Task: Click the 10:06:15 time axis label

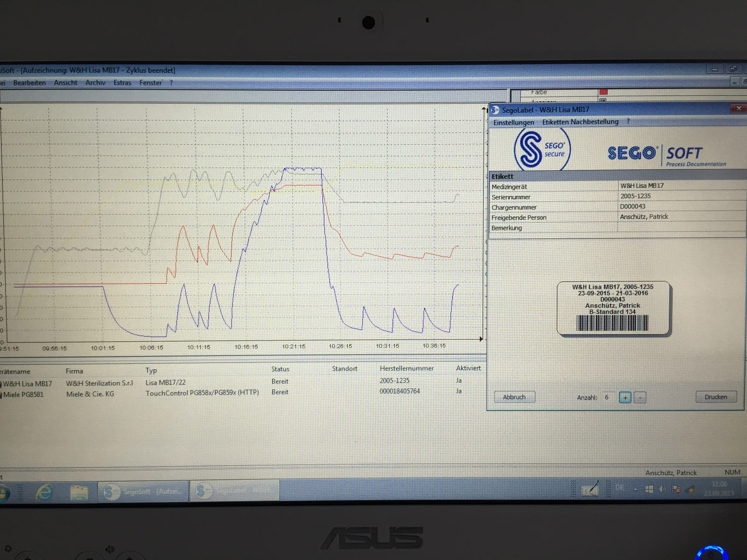Action: point(151,347)
